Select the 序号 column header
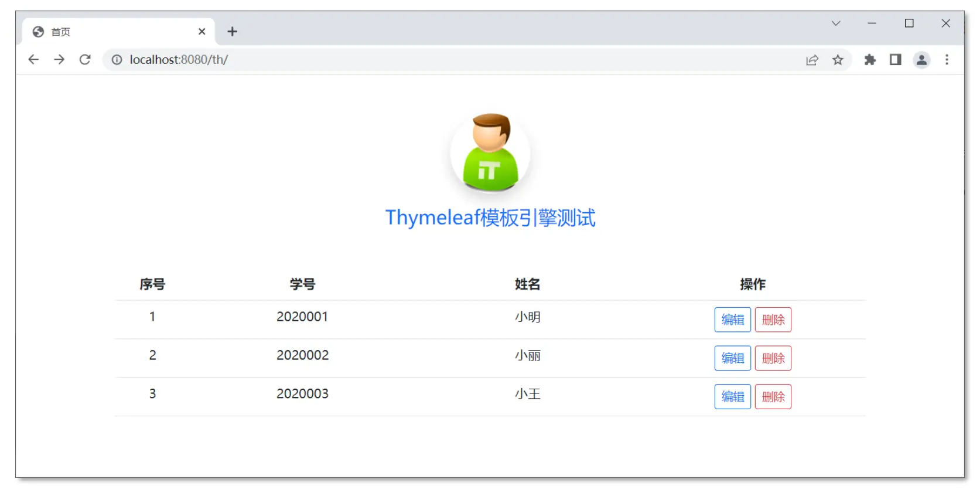 pyautogui.click(x=152, y=284)
